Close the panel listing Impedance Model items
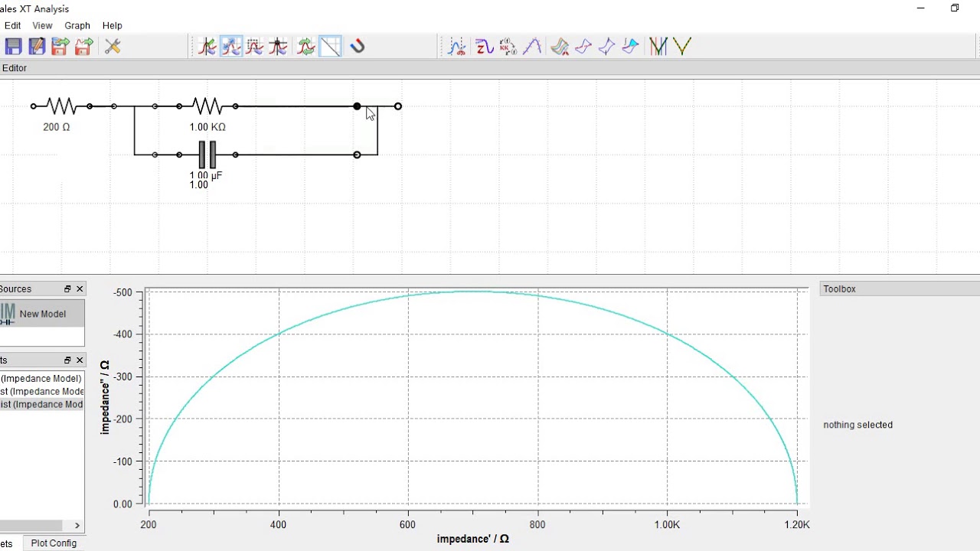Screen dimensions: 980x551 tap(80, 360)
